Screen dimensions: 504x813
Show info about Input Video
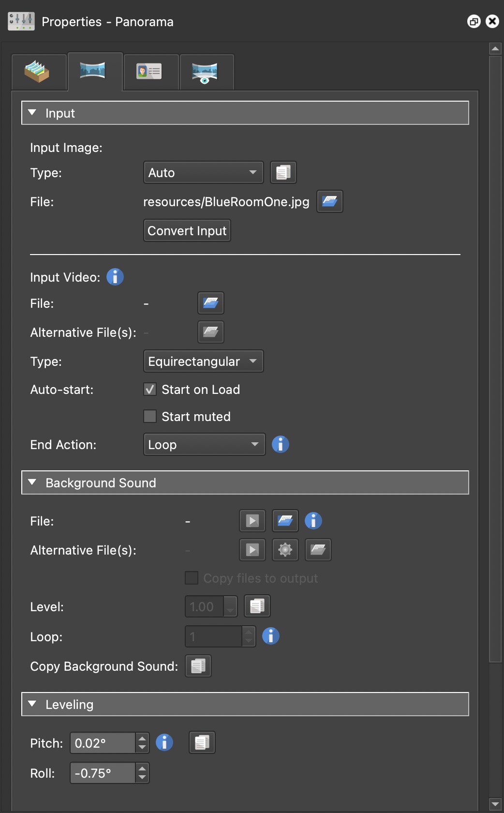[x=115, y=277]
